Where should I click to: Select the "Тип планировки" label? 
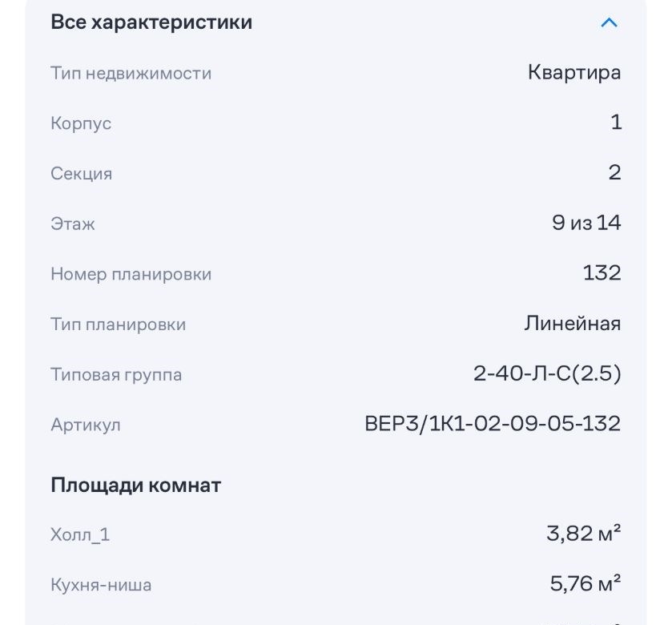click(x=118, y=325)
